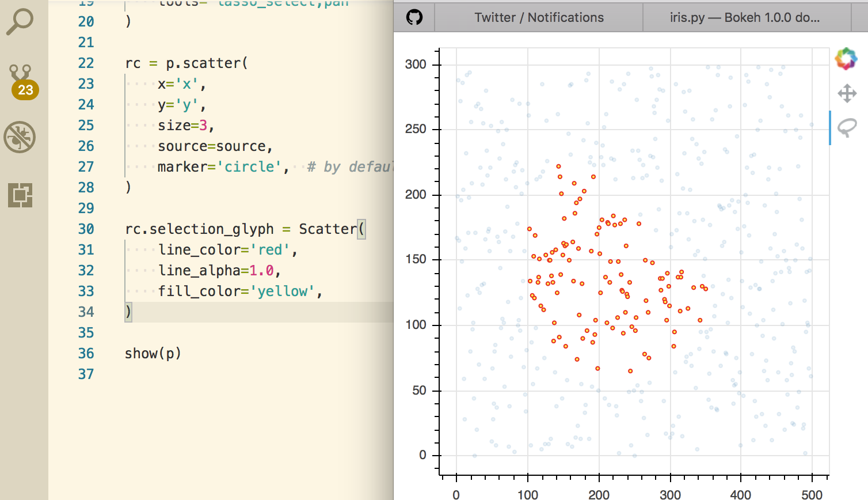Place cursor in the 'yellow' string literal
This screenshot has height=500, width=868.
[x=284, y=291]
